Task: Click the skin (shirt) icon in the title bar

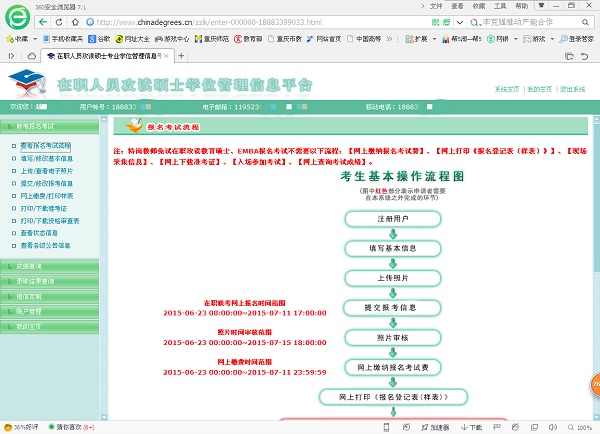Action: [541, 5]
